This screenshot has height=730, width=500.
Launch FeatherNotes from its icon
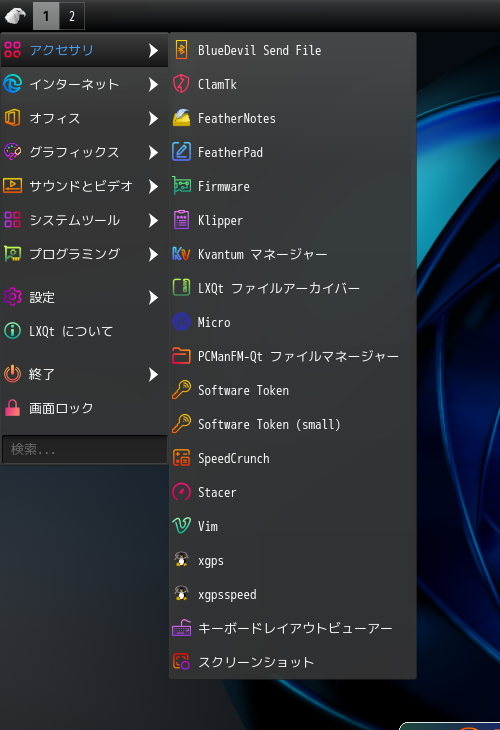coord(181,118)
